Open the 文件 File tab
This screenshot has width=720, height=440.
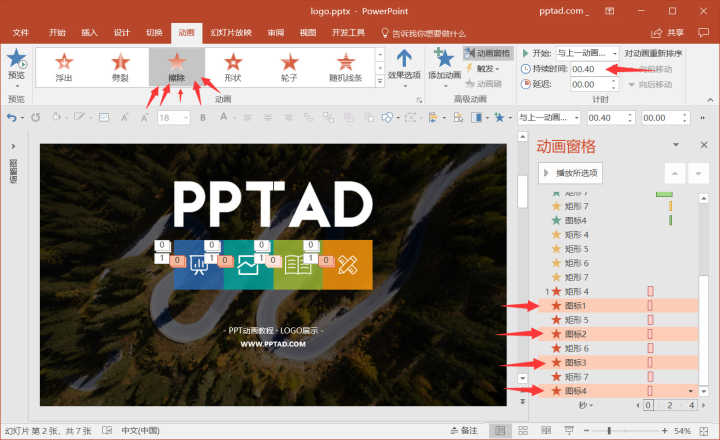pos(21,33)
